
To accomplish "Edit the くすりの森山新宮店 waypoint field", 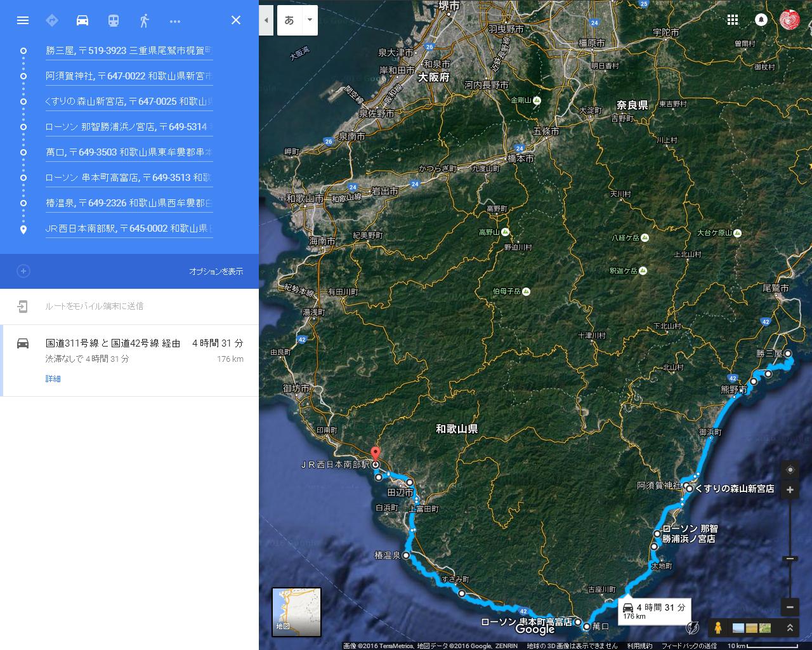I will [129, 102].
